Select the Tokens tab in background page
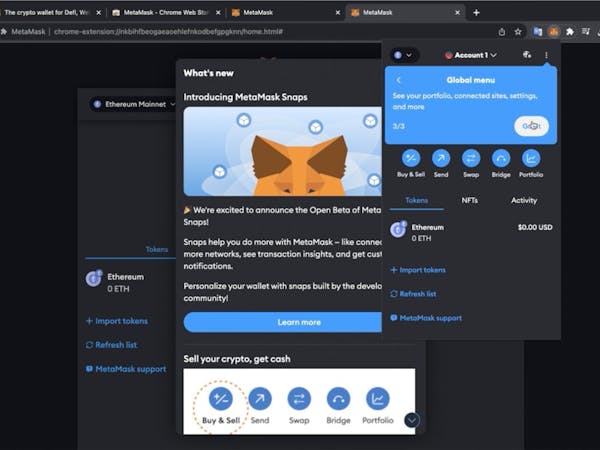This screenshot has height=450, width=600. 157,249
